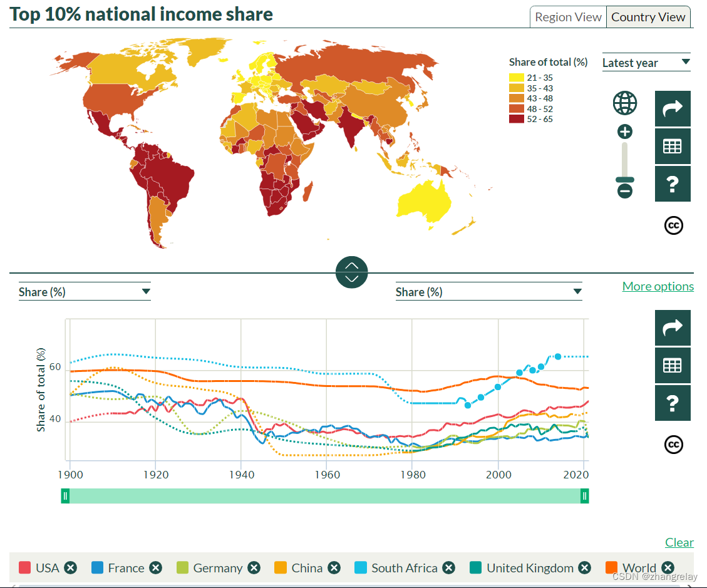Click the China orange legend square
Image resolution: width=707 pixels, height=588 pixels.
pyautogui.click(x=281, y=567)
